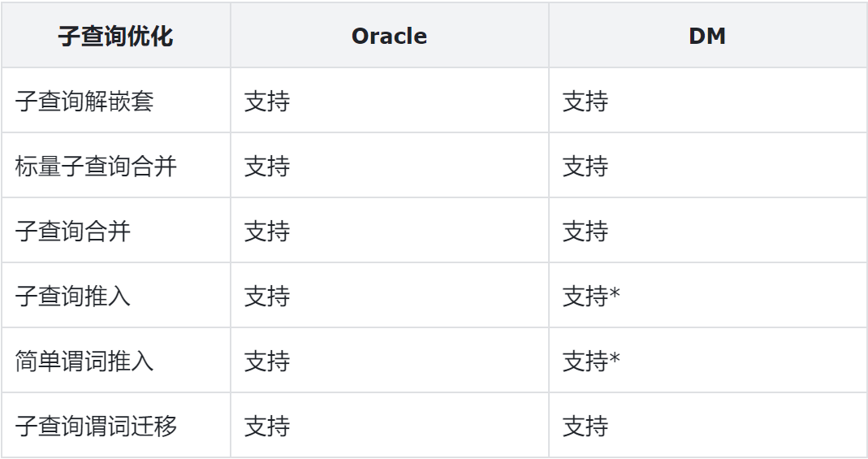868x459 pixels.
Task: Click DM 支持 cell in 子查询合并 row
Action: click(x=585, y=232)
